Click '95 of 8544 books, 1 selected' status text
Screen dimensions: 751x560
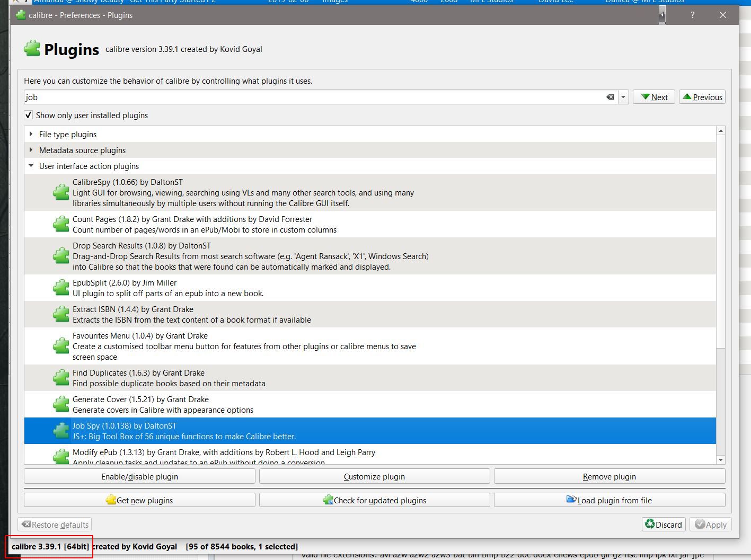[x=242, y=546]
